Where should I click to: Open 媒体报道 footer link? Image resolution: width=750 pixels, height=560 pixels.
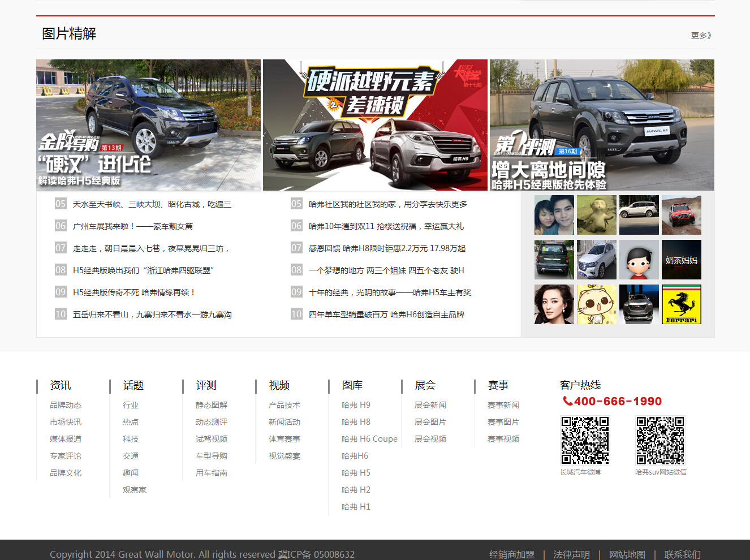pyautogui.click(x=66, y=439)
